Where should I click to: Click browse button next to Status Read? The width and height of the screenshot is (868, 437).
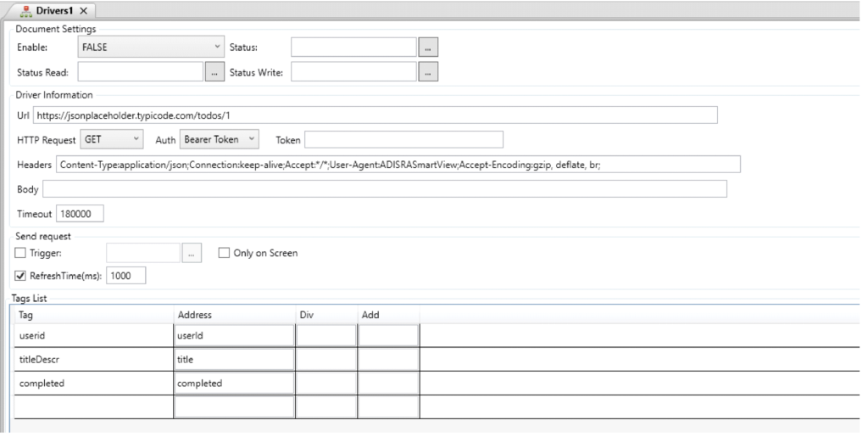(x=214, y=73)
